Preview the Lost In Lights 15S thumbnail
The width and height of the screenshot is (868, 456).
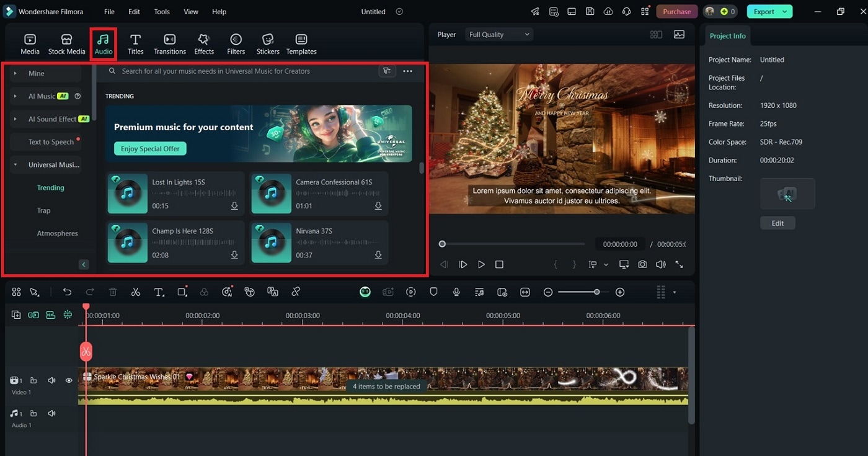[128, 194]
